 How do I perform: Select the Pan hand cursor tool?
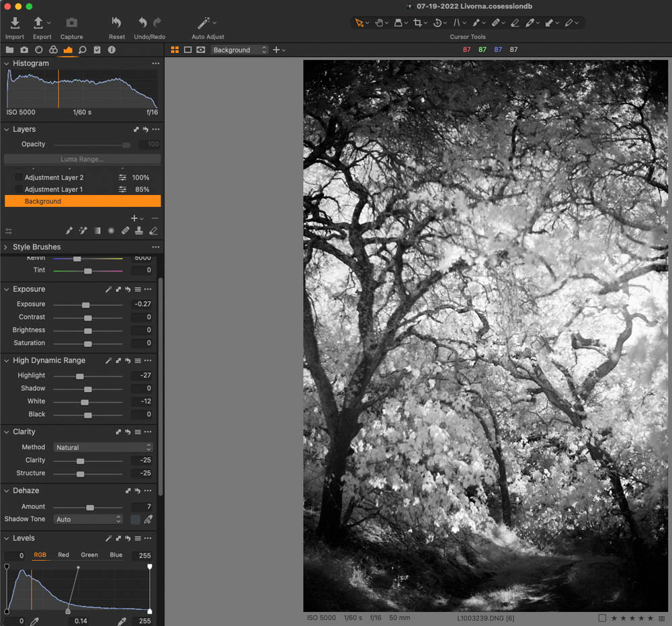pyautogui.click(x=379, y=23)
